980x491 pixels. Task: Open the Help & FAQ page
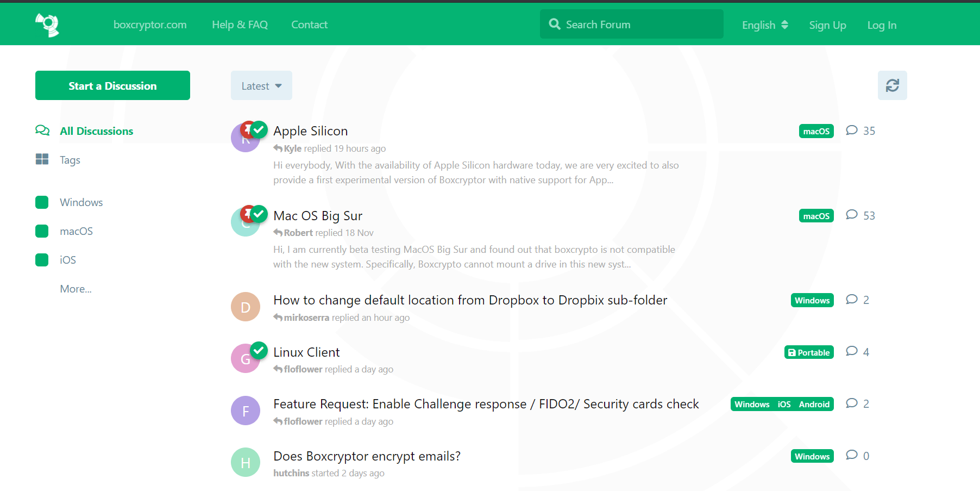(x=240, y=24)
